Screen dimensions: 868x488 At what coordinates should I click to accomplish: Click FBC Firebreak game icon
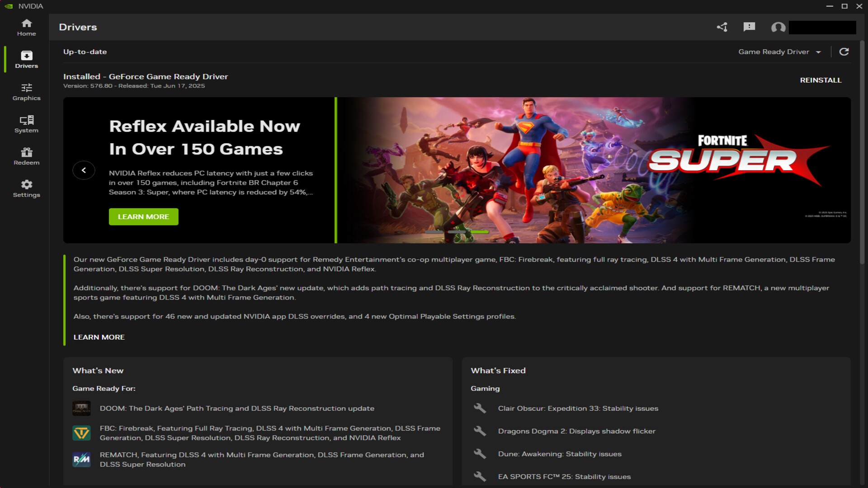tap(81, 433)
